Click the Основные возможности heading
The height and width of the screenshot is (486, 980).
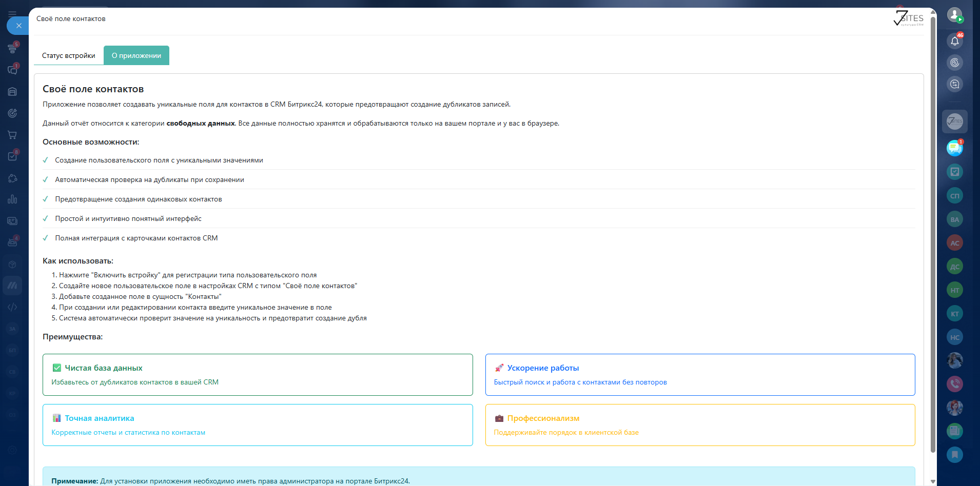point(91,141)
